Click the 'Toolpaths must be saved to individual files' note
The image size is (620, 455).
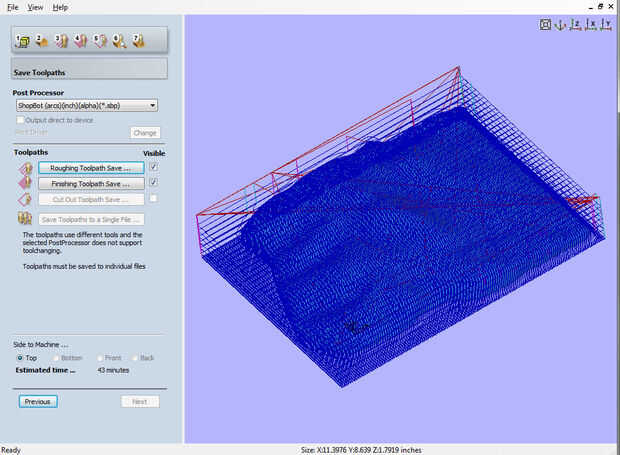84,266
